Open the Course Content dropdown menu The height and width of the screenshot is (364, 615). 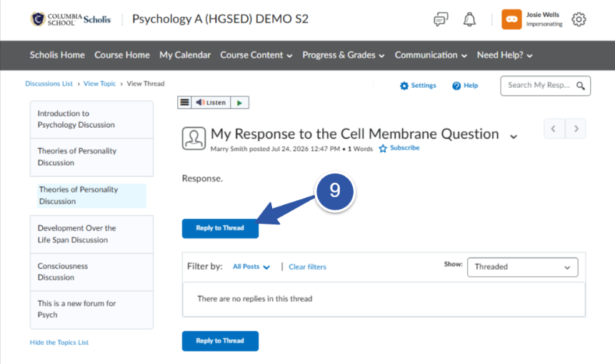click(256, 55)
